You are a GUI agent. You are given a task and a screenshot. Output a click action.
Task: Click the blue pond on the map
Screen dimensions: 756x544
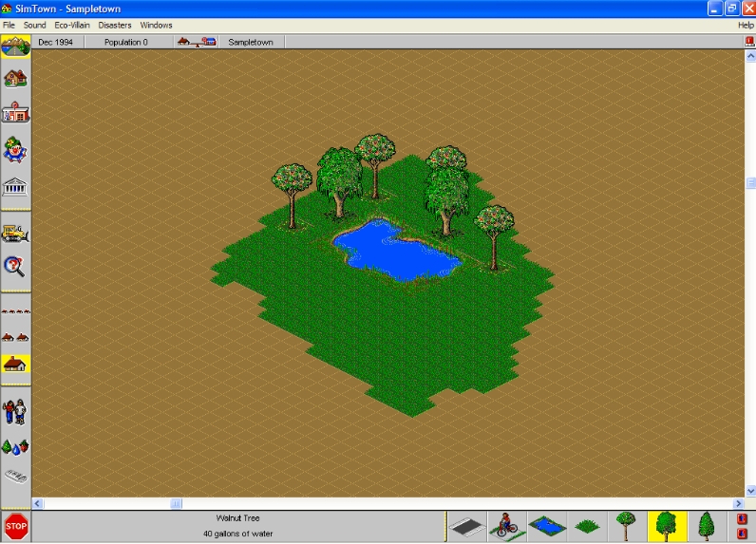click(x=397, y=251)
